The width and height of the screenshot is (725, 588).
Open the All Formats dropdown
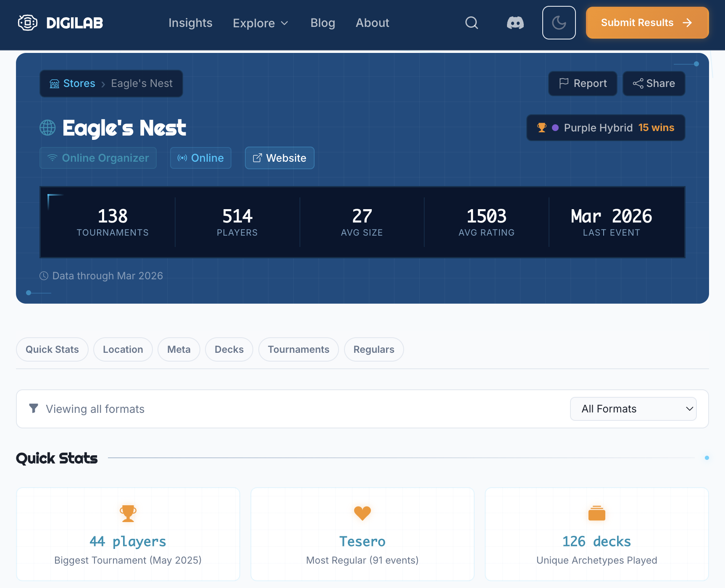point(633,409)
